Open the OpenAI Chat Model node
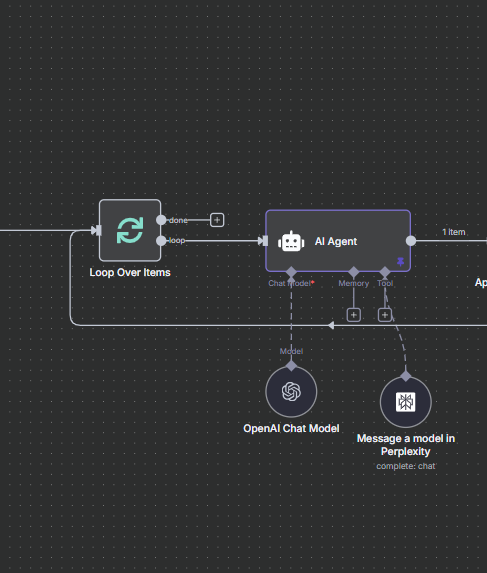The height and width of the screenshot is (573, 487). (x=291, y=391)
